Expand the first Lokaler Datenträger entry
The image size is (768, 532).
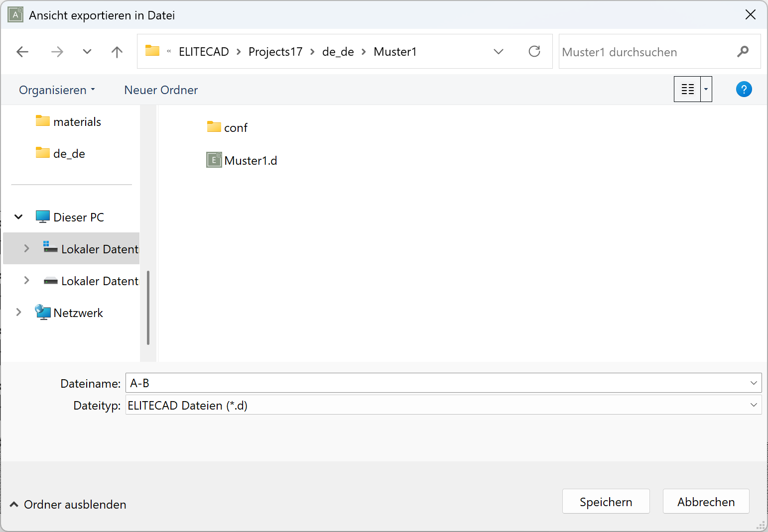tap(26, 248)
